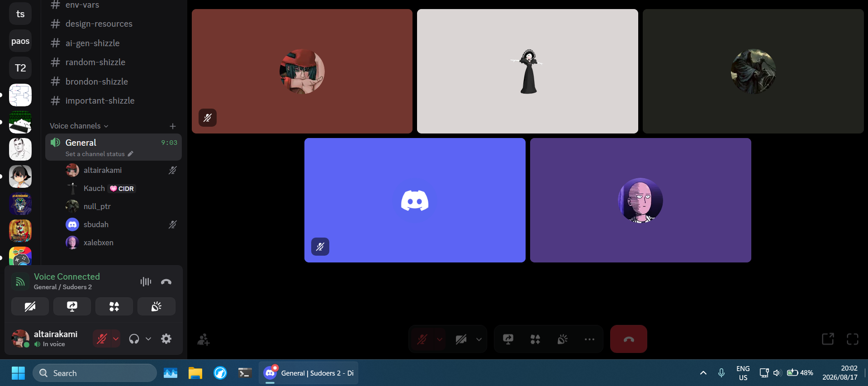This screenshot has height=386, width=868.
Task: Click the Windows taskbar Search box
Action: (95, 373)
